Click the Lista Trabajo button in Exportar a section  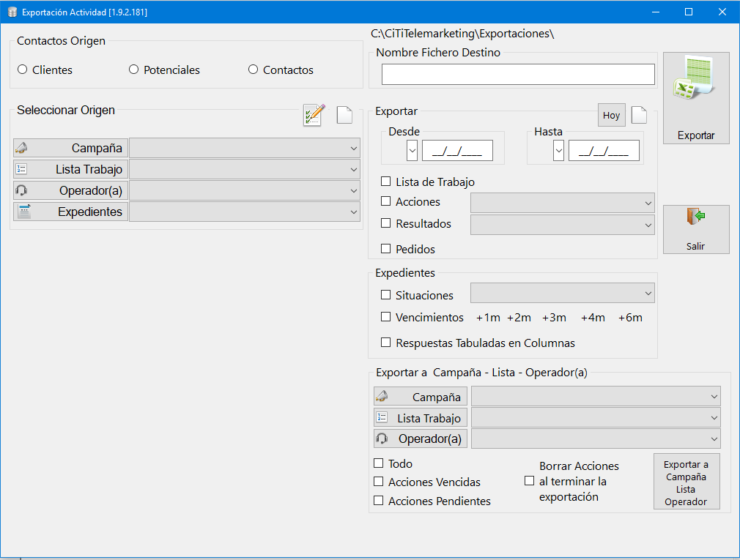click(421, 418)
